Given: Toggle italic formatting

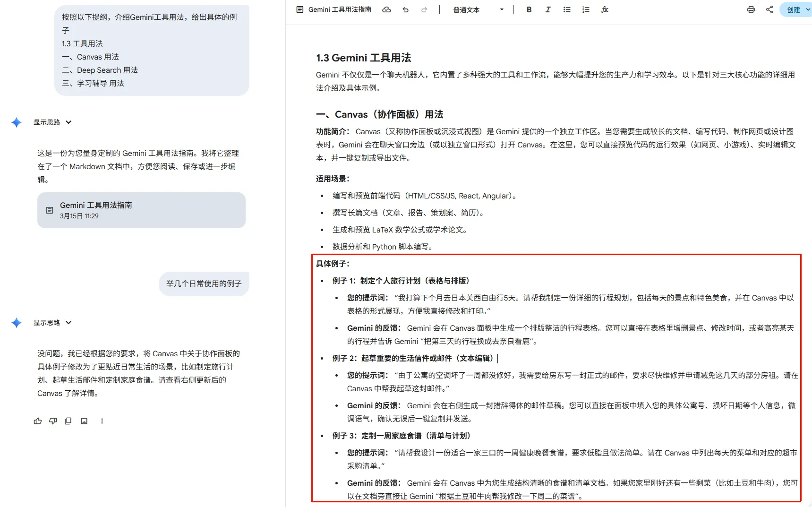Looking at the screenshot, I should (548, 9).
